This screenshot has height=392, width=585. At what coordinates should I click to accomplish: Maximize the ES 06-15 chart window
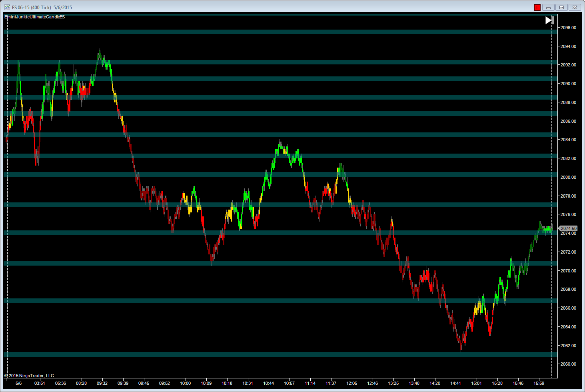pos(561,8)
